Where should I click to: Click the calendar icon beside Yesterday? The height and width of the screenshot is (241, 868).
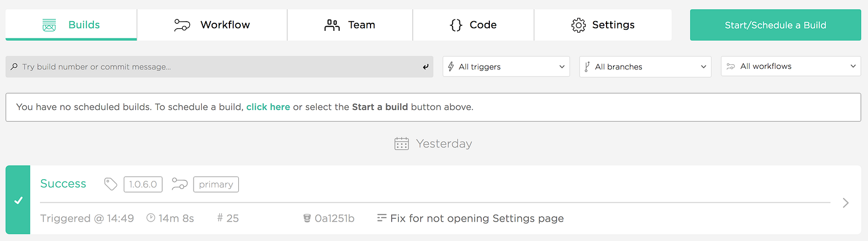401,144
